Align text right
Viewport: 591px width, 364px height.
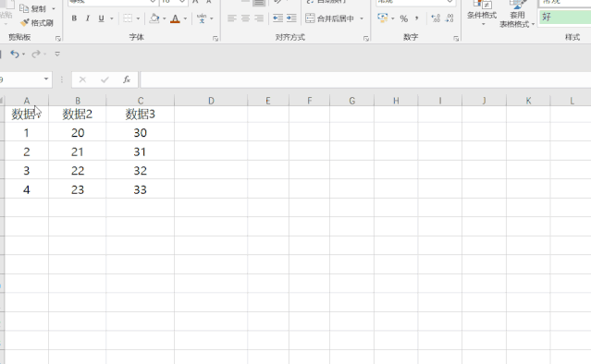(x=259, y=18)
